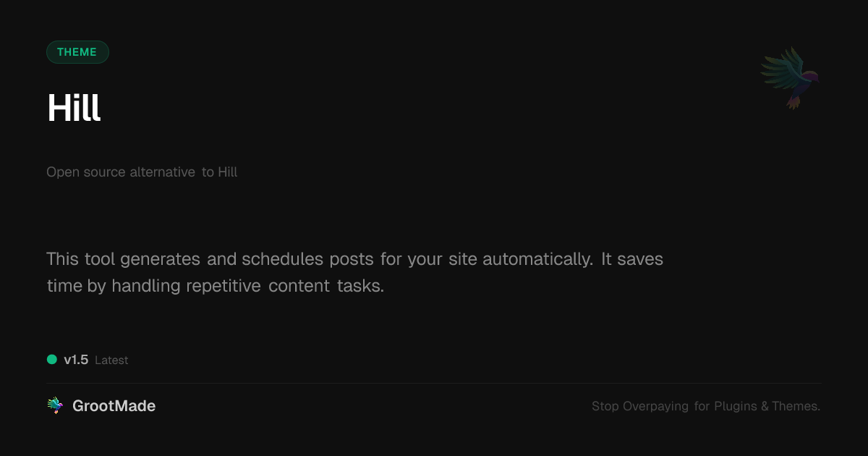This screenshot has width=868, height=456.
Task: Click the Stop Overpaying tagline text
Action: tap(706, 407)
